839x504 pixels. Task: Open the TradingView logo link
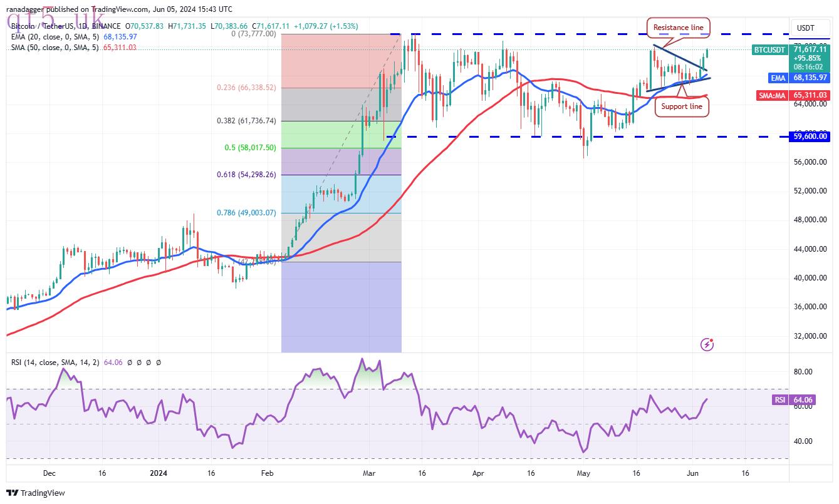pyautogui.click(x=36, y=493)
